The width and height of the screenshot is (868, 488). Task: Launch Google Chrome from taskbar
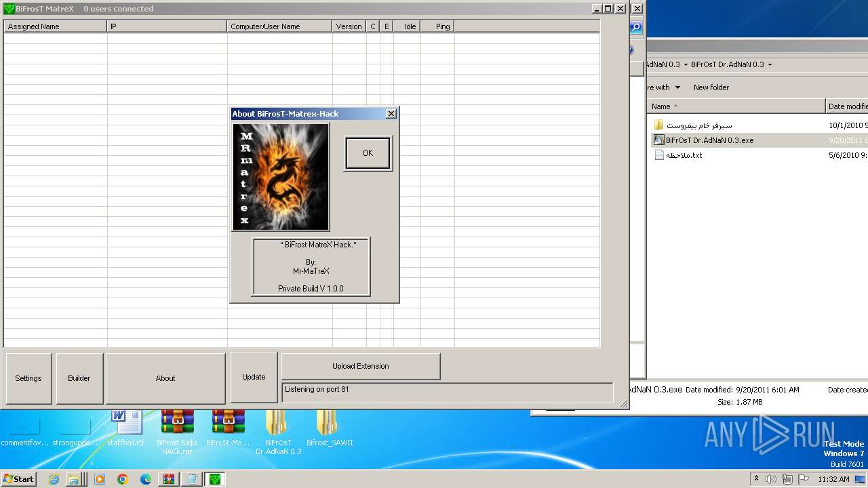123,479
